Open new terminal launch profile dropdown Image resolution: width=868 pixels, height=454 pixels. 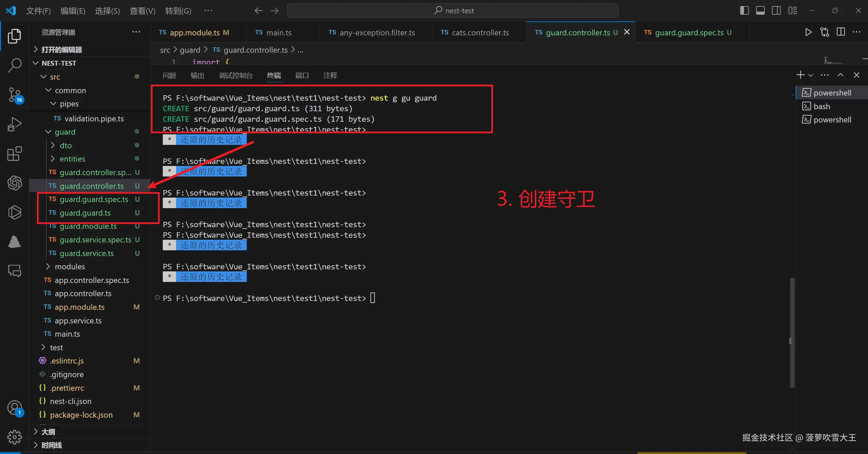tap(811, 75)
